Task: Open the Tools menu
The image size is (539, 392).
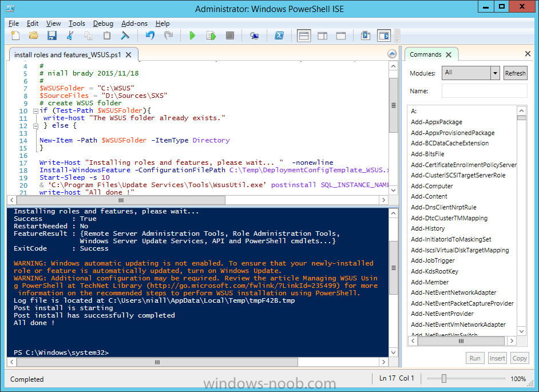Action: [77, 23]
